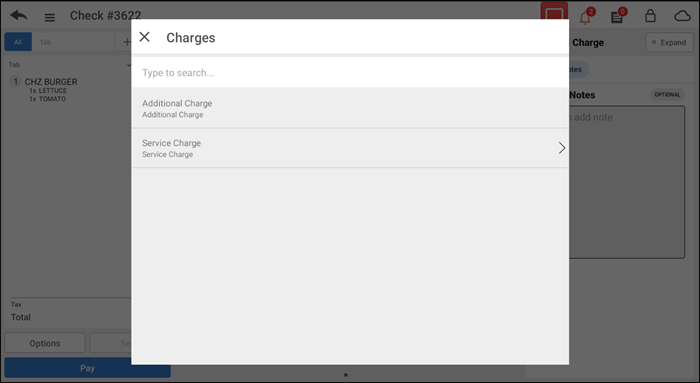Click the Check #3622 title
700x383 pixels.
click(105, 16)
